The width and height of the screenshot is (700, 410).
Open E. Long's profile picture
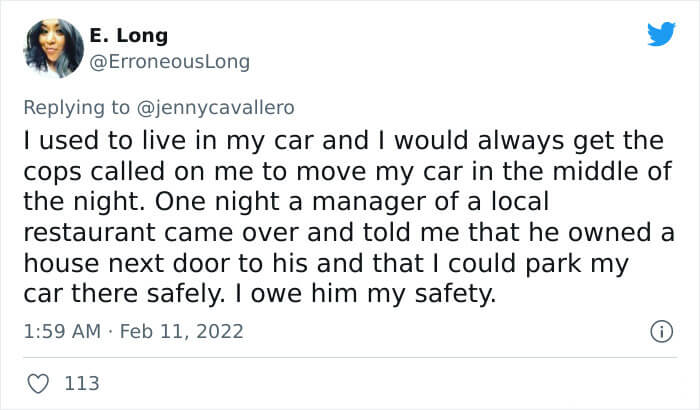tap(54, 48)
